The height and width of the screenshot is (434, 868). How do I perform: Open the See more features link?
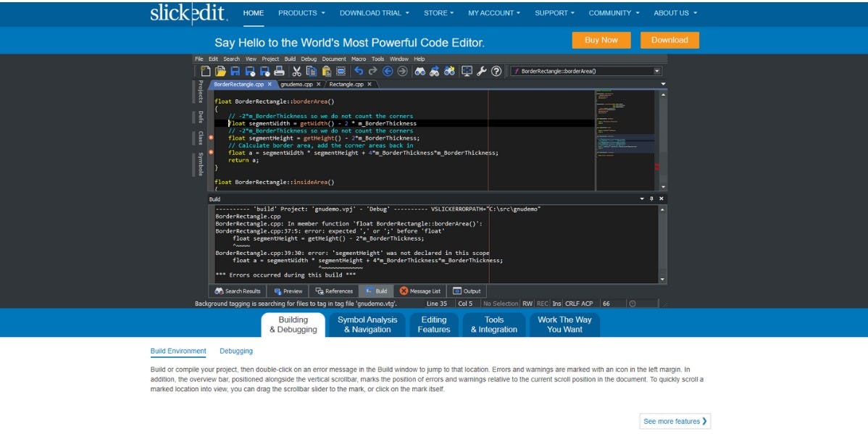(x=675, y=421)
